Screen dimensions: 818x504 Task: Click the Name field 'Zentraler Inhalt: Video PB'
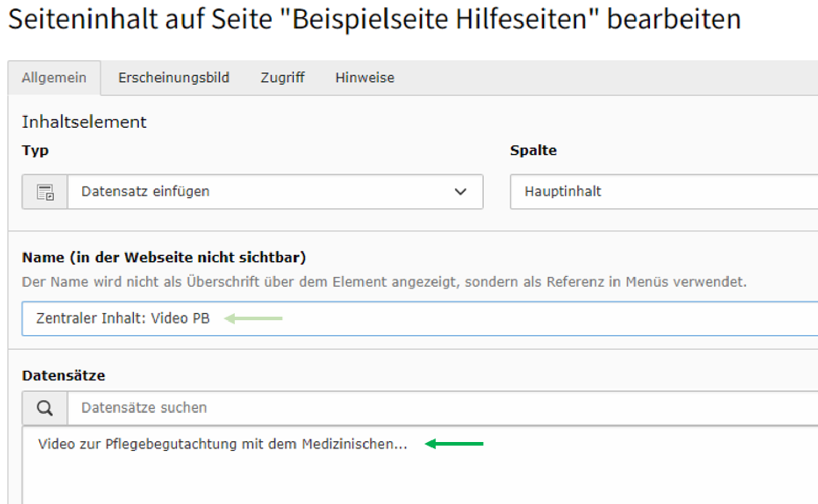pyautogui.click(x=420, y=318)
